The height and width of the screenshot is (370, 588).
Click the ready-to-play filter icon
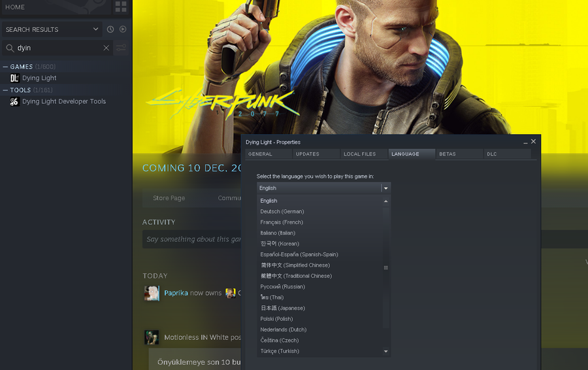point(123,29)
